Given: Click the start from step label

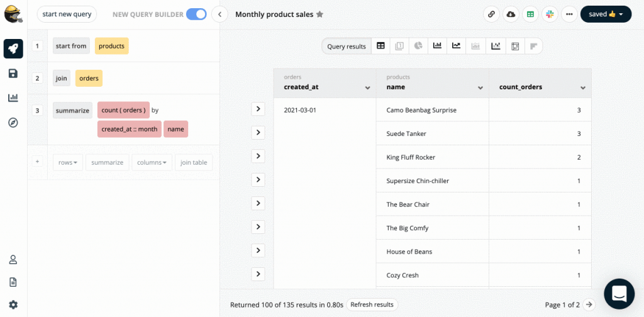Looking at the screenshot, I should point(71,46).
